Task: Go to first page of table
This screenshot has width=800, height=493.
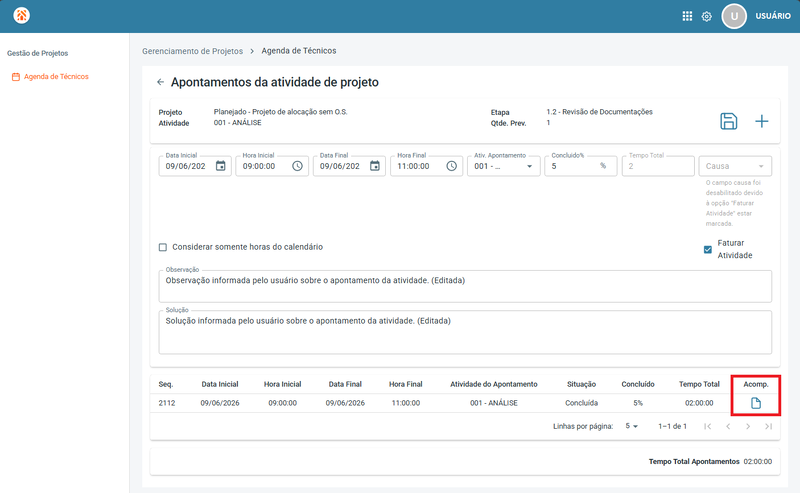Action: 707,426
